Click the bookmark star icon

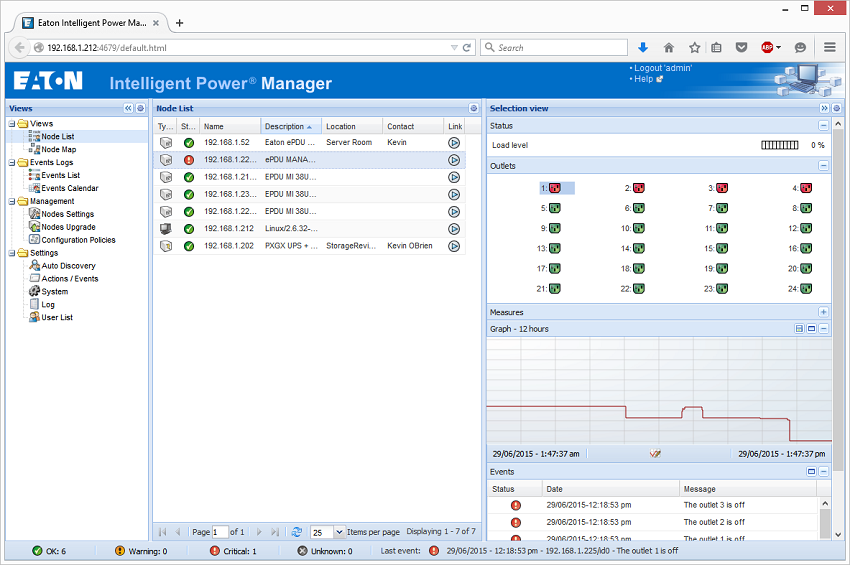tap(694, 48)
